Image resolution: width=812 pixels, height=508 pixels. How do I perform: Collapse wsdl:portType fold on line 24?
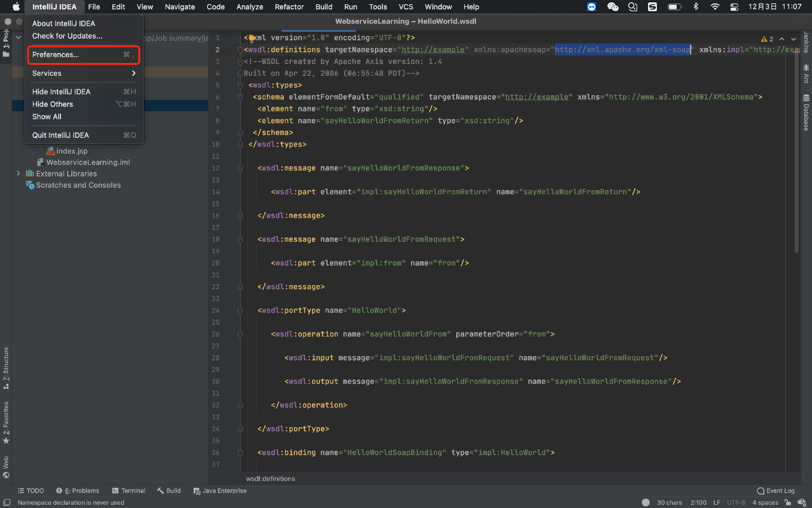[240, 310]
